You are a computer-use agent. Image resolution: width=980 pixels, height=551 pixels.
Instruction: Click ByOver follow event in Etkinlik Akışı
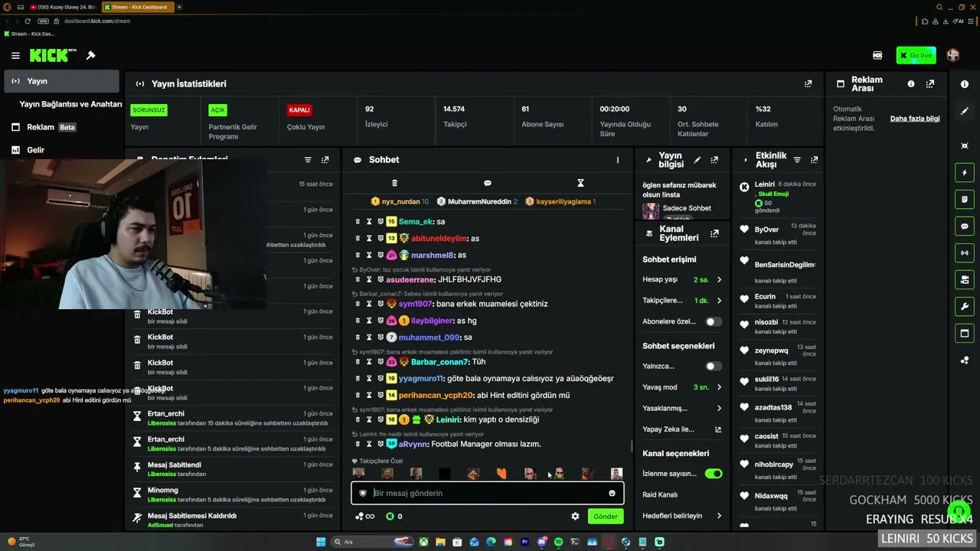pos(778,235)
